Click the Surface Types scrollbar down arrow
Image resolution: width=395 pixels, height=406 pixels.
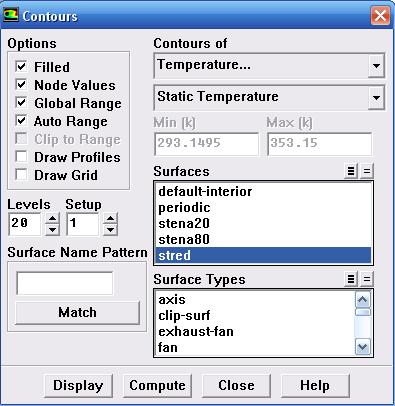[x=363, y=347]
